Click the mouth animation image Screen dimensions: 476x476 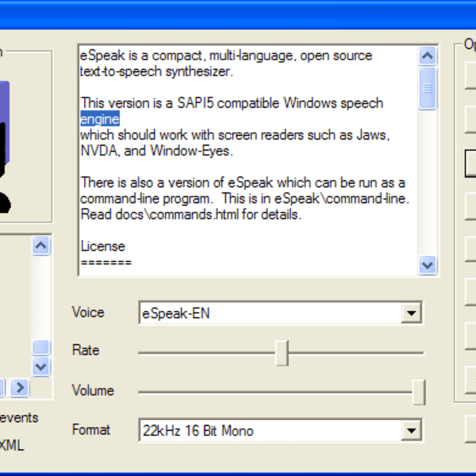coord(5,147)
